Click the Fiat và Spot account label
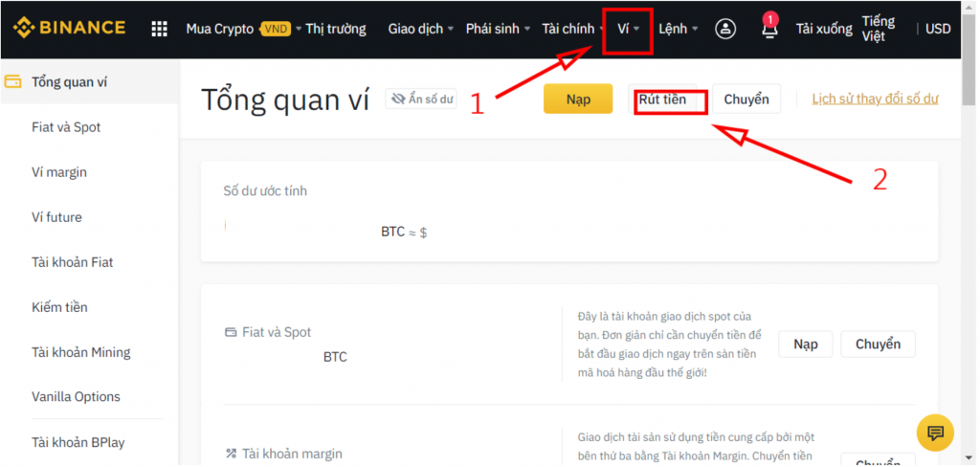980x467 pixels. [x=277, y=333]
